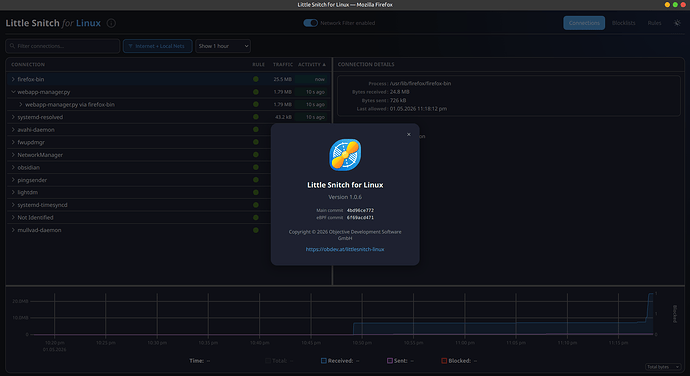Toggle the Total series checkbox in chart legend
The width and height of the screenshot is (690, 376).
268,361
